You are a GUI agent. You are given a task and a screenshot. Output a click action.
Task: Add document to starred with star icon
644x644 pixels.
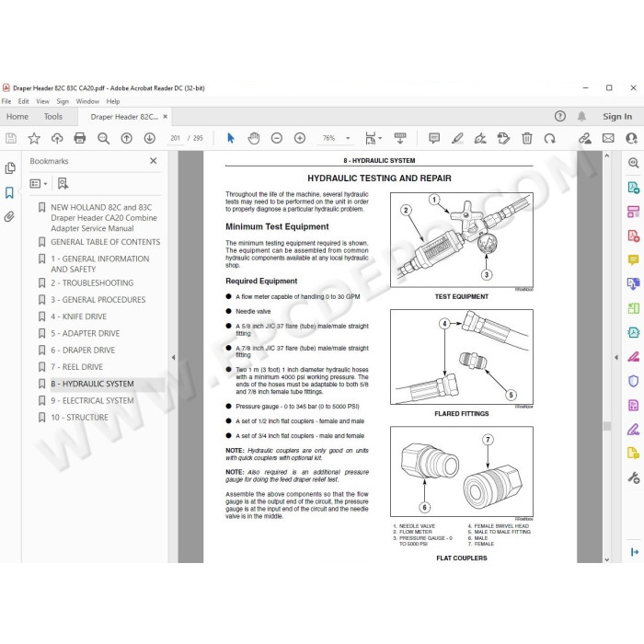pos(34,138)
